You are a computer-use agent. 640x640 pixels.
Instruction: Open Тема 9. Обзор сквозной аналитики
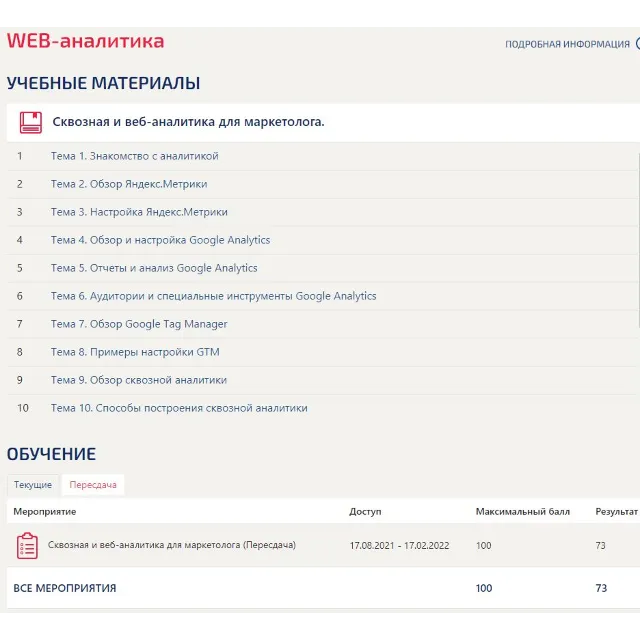pyautogui.click(x=139, y=380)
